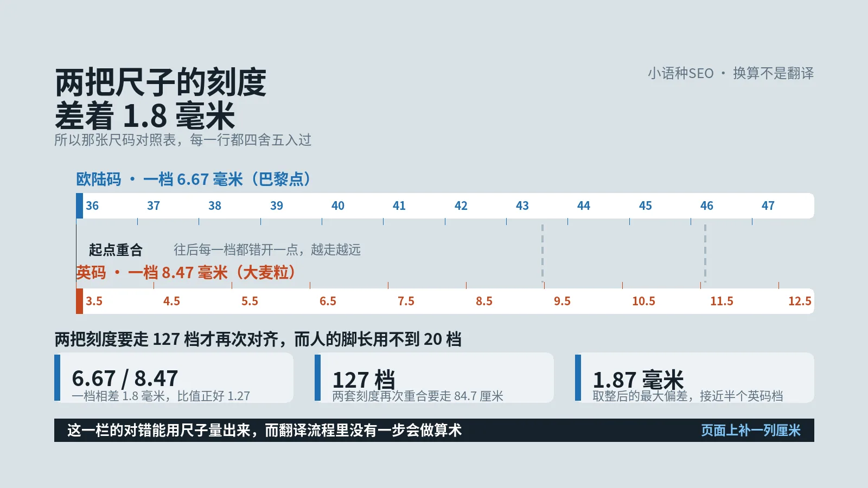The width and height of the screenshot is (868, 488).
Task: Click the caption 一档相差 1.8 毫米，比值正好 1.27
Action: pyautogui.click(x=161, y=396)
